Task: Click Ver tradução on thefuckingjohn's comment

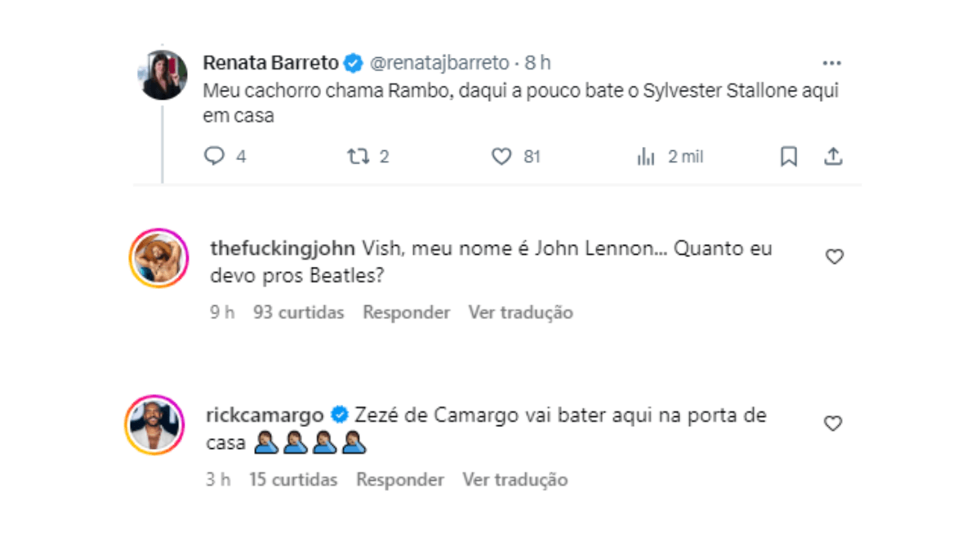Action: pyautogui.click(x=521, y=313)
